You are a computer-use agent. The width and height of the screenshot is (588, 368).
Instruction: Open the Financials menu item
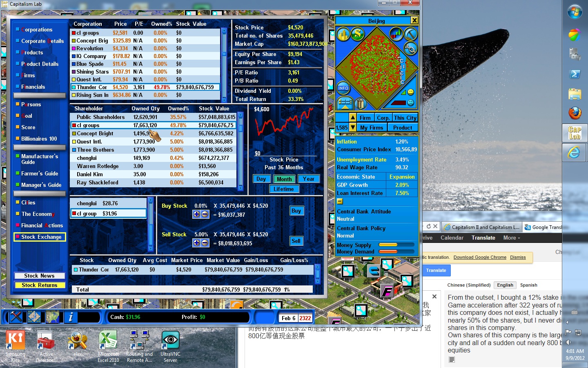[x=33, y=87]
